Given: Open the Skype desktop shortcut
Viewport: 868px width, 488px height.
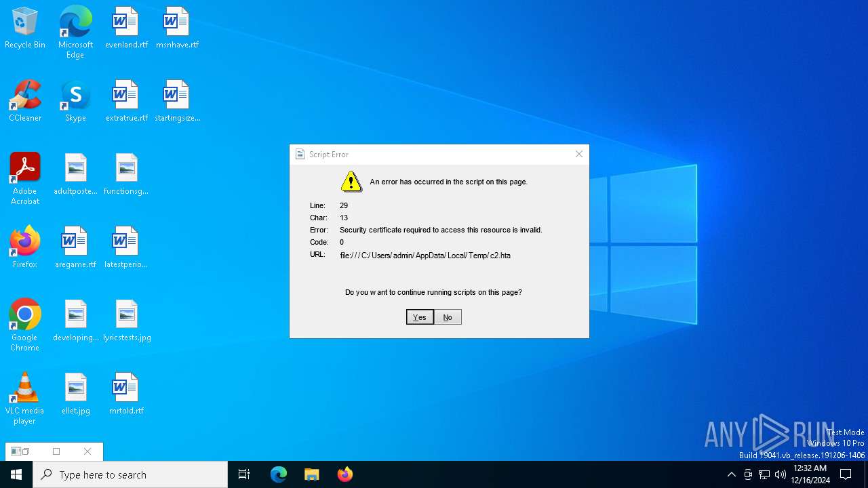Looking at the screenshot, I should pyautogui.click(x=75, y=101).
